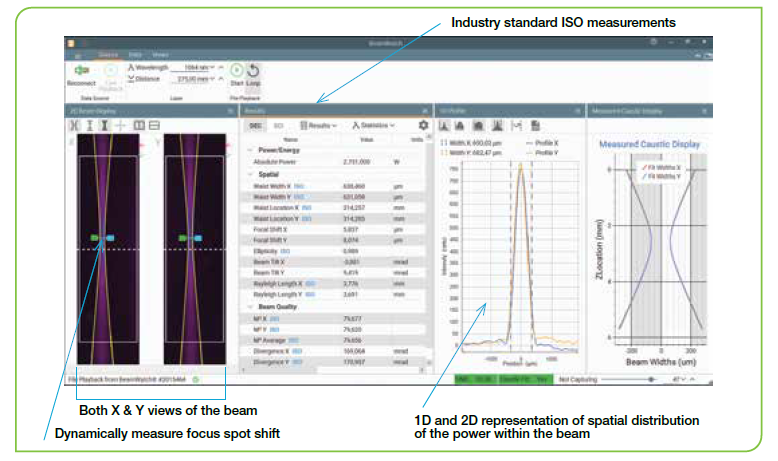Switch to the Views ribbon tab
Image resolution: width=778 pixels, height=461 pixels.
160,53
